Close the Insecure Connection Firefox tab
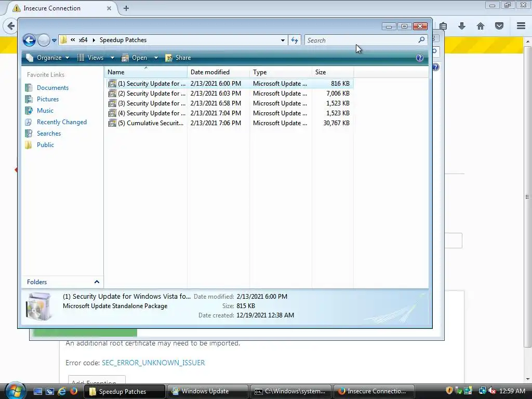Screen dimensions: 532x399 tap(109, 8)
